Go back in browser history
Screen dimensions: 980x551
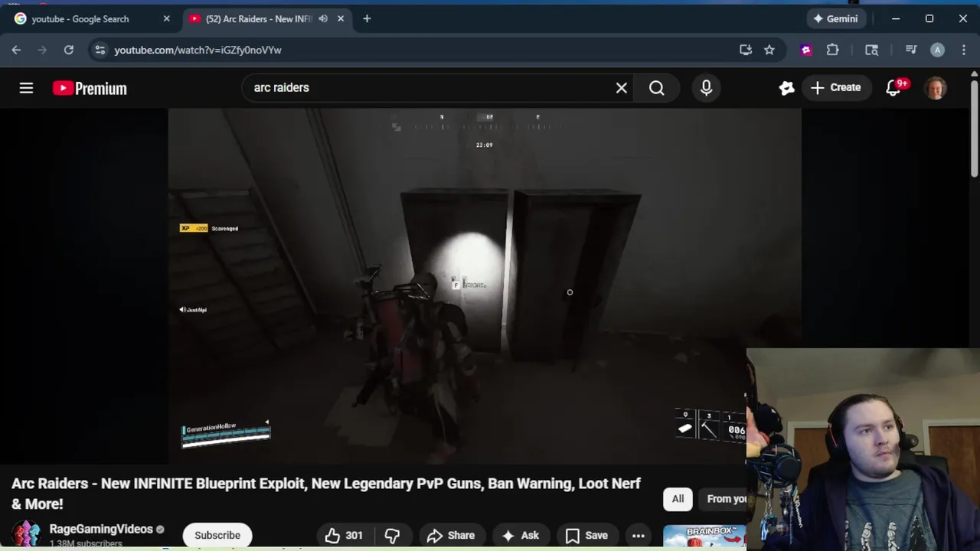coord(16,50)
